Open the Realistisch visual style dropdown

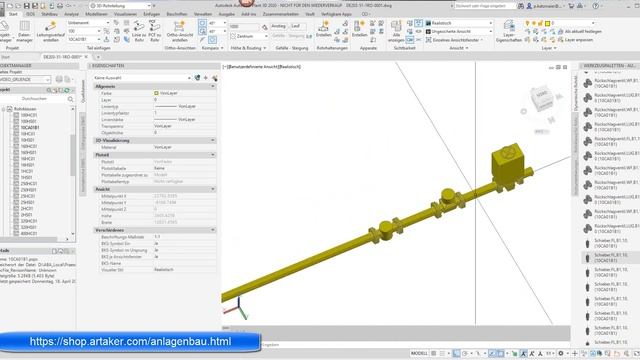click(x=459, y=23)
